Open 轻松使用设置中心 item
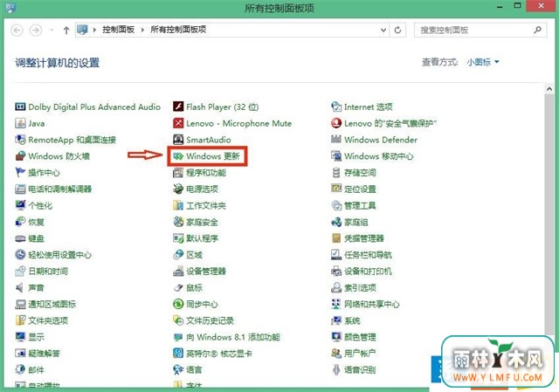The height and width of the screenshot is (392, 559). point(53,255)
